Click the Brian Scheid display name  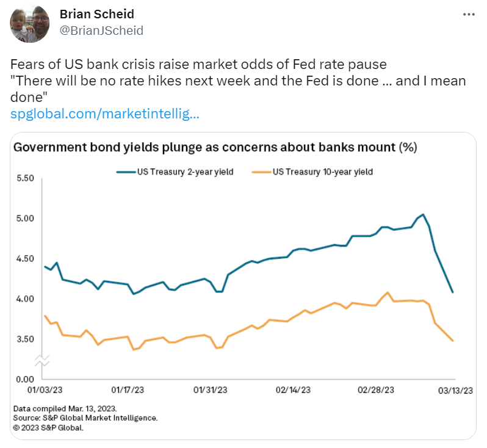tap(96, 14)
